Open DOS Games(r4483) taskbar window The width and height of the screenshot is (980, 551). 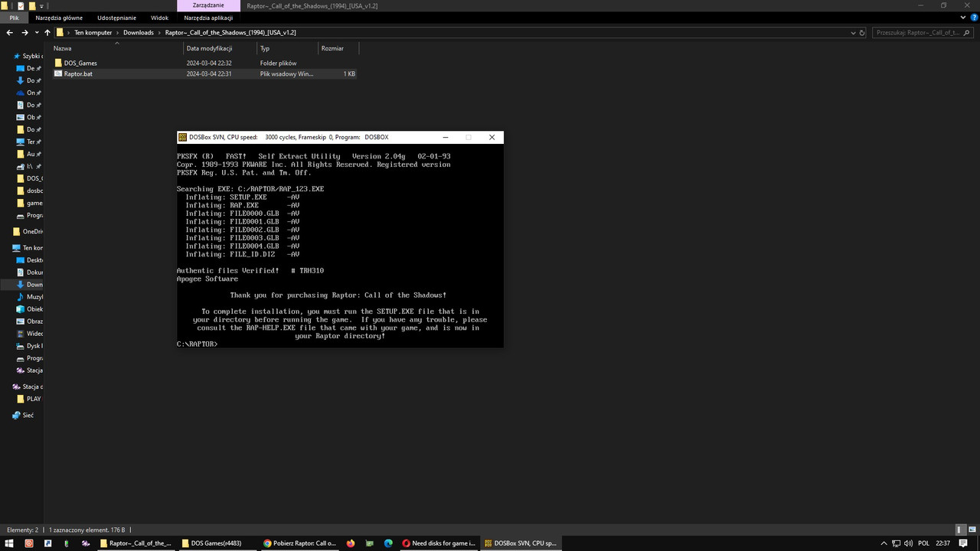tap(217, 543)
